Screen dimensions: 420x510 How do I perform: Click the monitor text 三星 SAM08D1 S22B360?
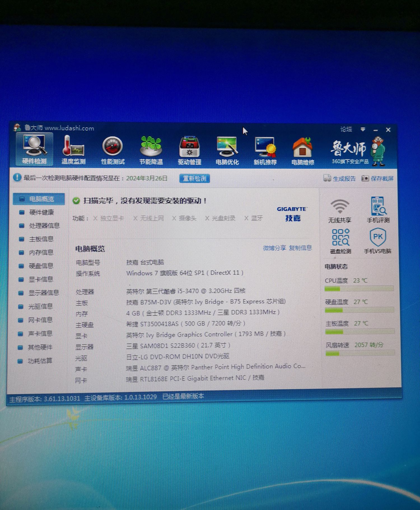click(160, 346)
